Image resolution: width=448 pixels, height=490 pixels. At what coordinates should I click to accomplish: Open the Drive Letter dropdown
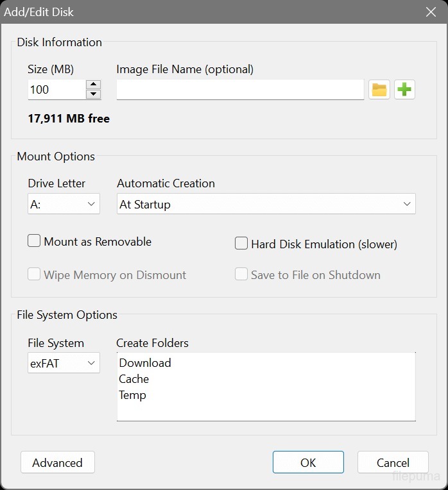pyautogui.click(x=64, y=205)
